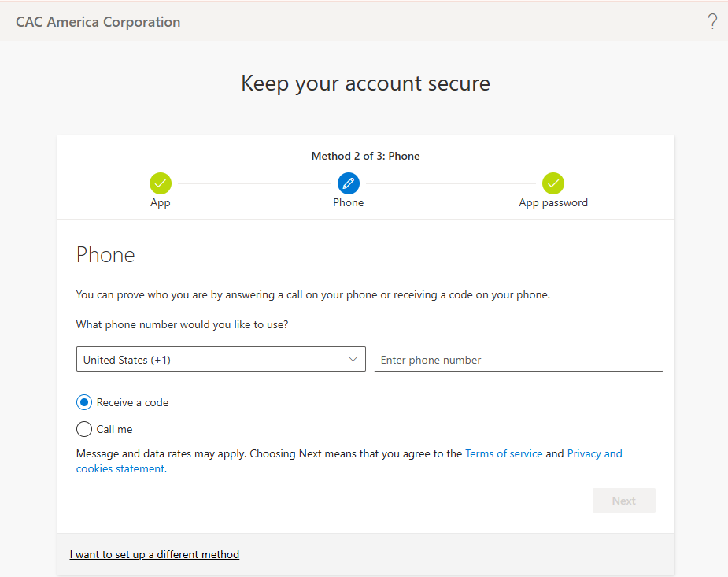Click the country code dropdown chevron arrow

[x=353, y=359]
